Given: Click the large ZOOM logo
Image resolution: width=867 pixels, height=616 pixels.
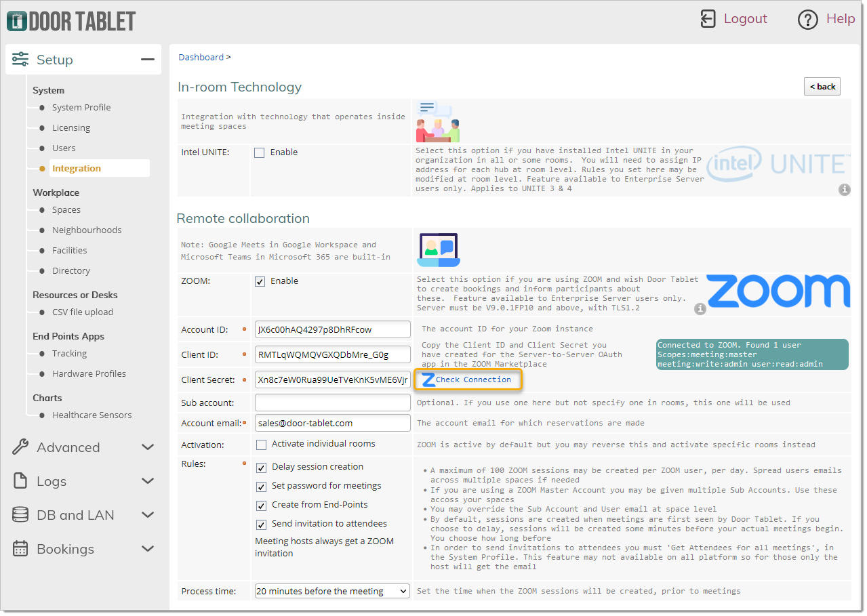Looking at the screenshot, I should coord(778,291).
